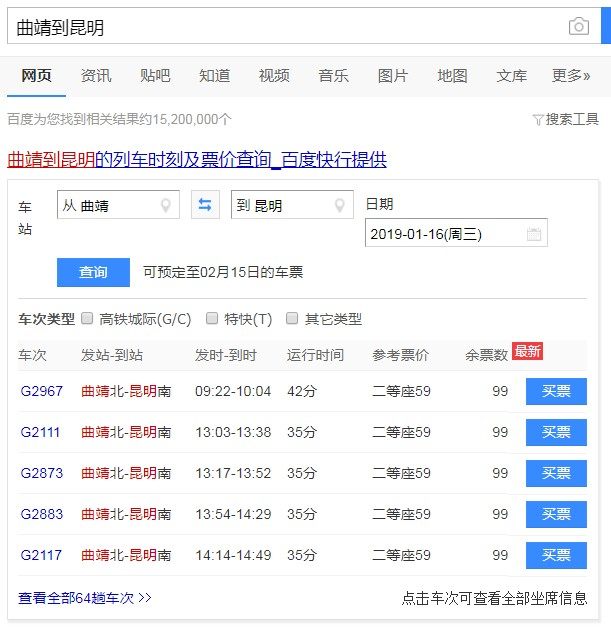Viewport: 611px width, 629px height.
Task: Open train G2117 link
Action: tap(41, 555)
